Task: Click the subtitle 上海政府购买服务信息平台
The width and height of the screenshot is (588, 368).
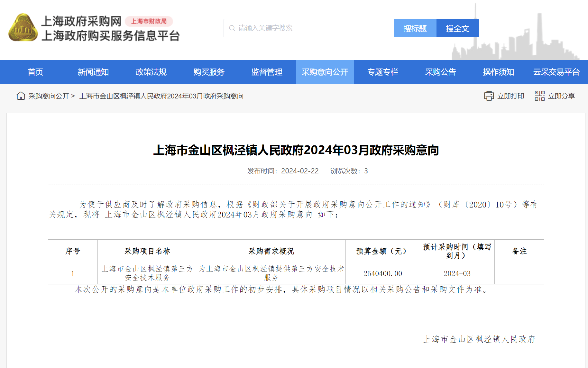Action: tap(111, 36)
